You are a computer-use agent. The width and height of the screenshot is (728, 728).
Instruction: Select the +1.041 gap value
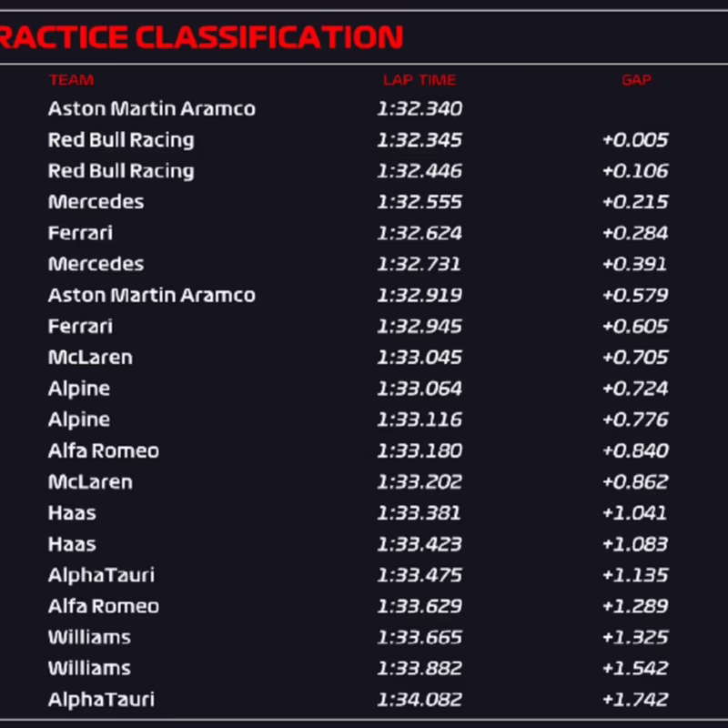(x=635, y=513)
